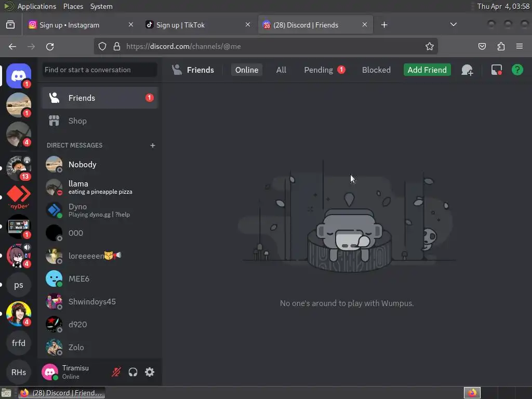Image resolution: width=532 pixels, height=399 pixels.
Task: Click the Firefox bookmark star icon
Action: 430,46
